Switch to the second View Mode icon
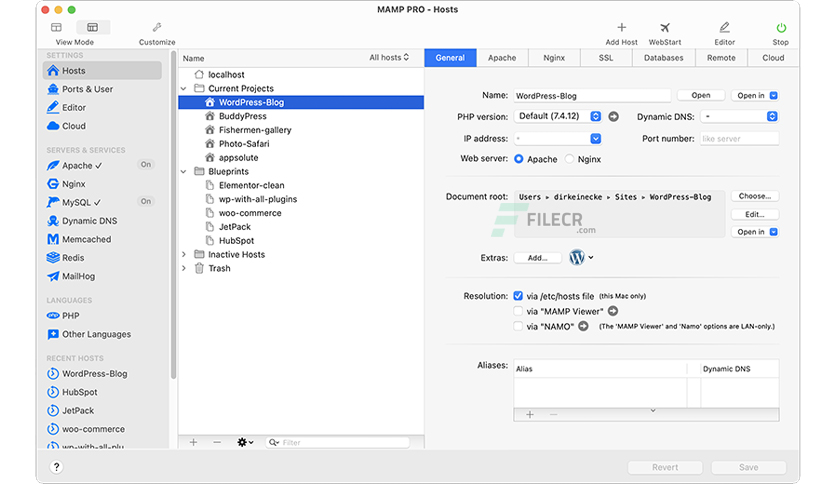This screenshot has width=836, height=484. [93, 27]
